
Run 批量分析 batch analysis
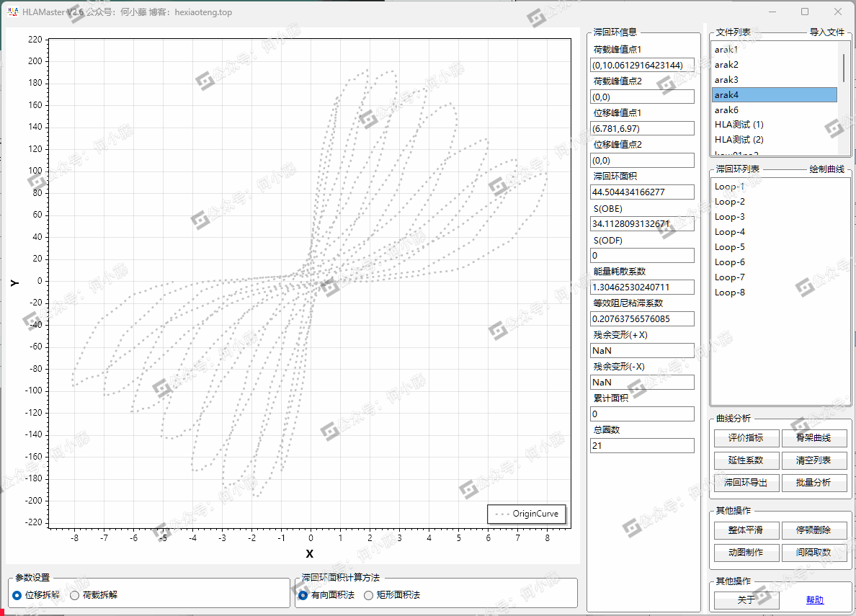click(813, 483)
